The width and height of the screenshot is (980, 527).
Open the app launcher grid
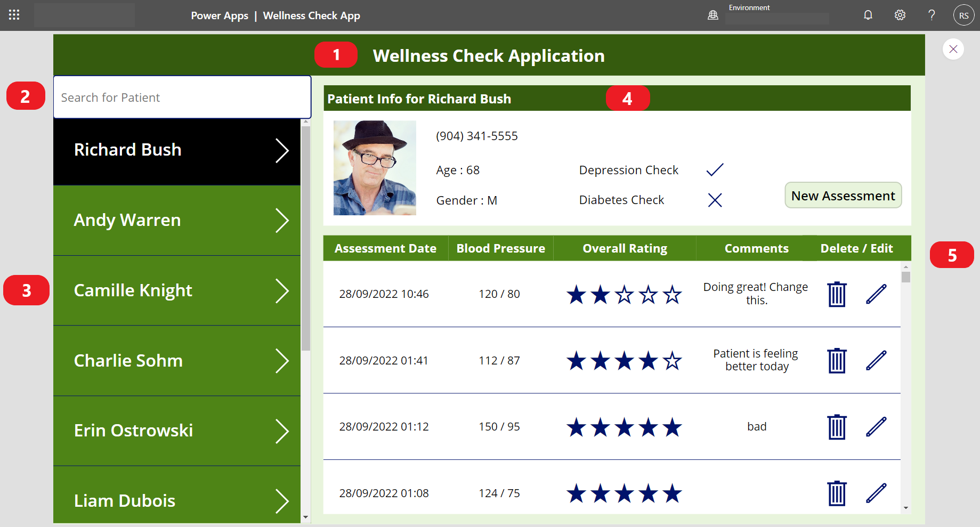pyautogui.click(x=14, y=14)
